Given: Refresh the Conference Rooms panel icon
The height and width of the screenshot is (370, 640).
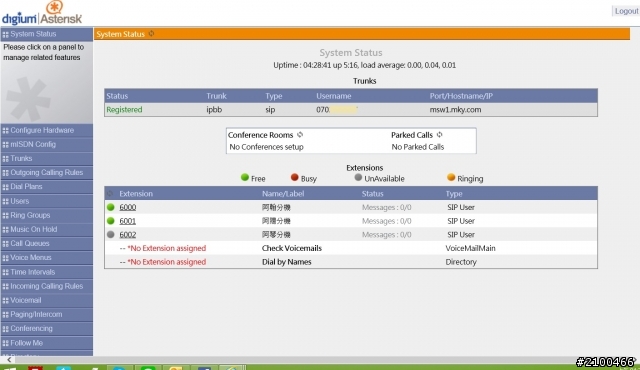Looking at the screenshot, I should (x=300, y=135).
